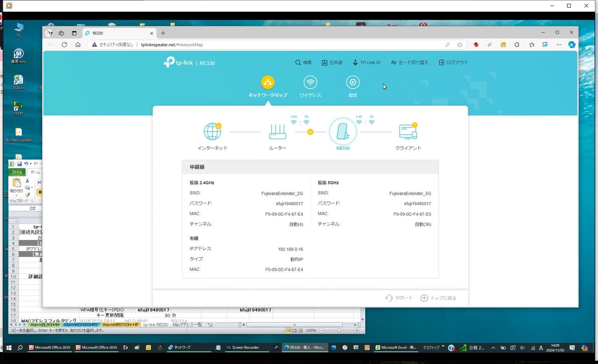
Task: Open the password key icon in address bar
Action: coord(447,45)
